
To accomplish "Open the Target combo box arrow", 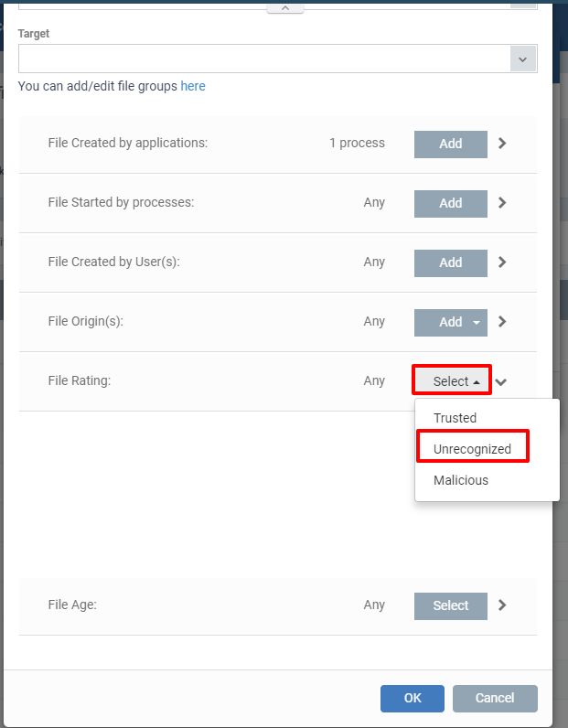I will 523,59.
